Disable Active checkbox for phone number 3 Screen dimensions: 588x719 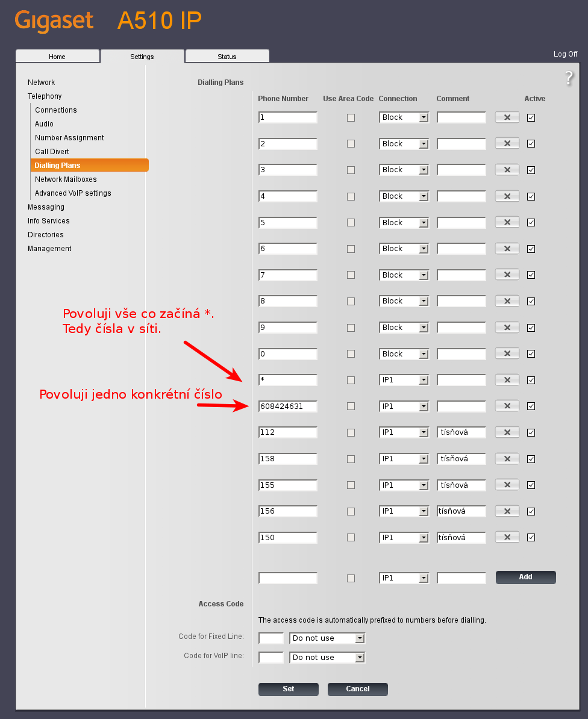pyautogui.click(x=531, y=170)
